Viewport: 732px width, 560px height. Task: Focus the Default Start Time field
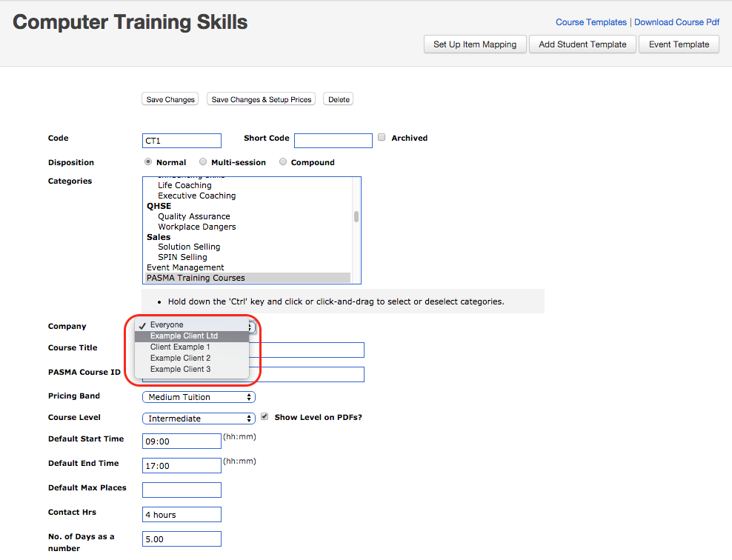(182, 441)
